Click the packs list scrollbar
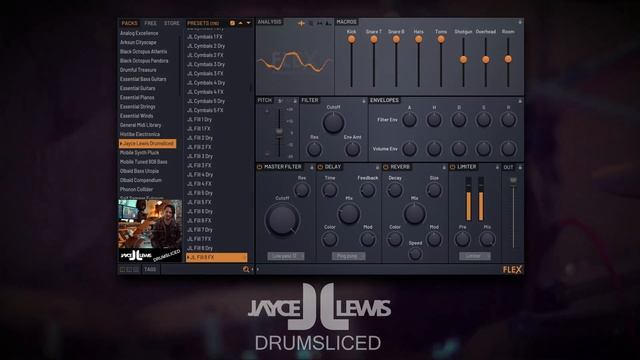 point(180,65)
